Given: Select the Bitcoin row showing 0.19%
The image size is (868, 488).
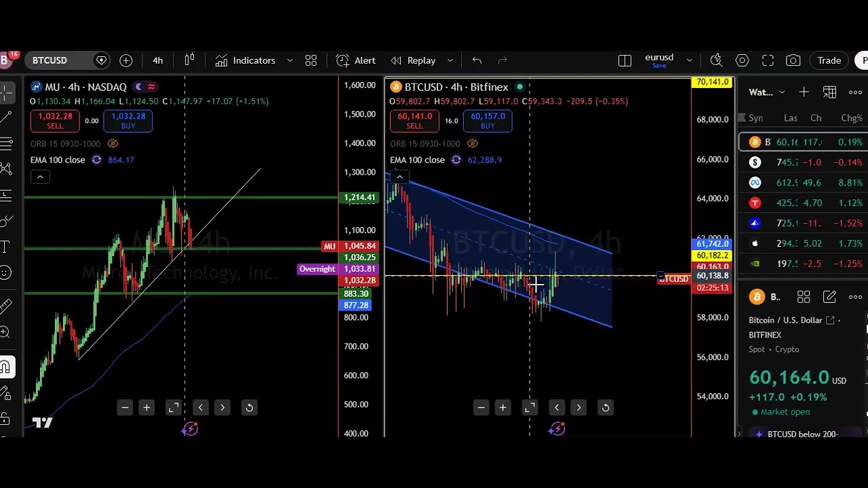Looking at the screenshot, I should click(804, 142).
